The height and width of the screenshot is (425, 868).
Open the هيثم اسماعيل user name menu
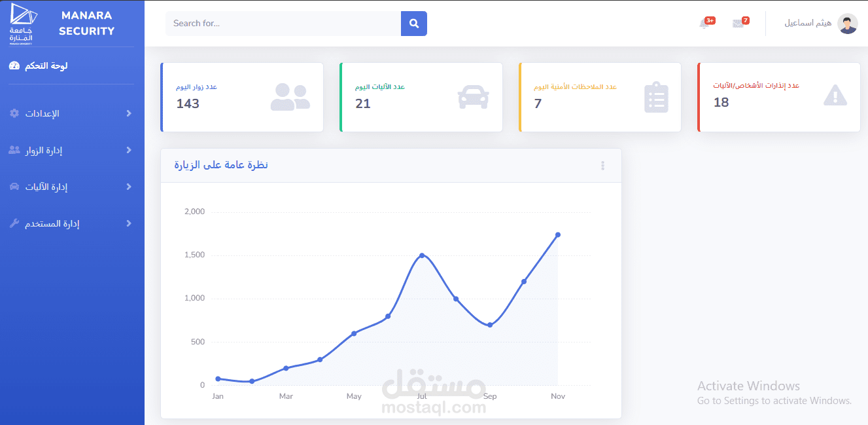coord(808,23)
